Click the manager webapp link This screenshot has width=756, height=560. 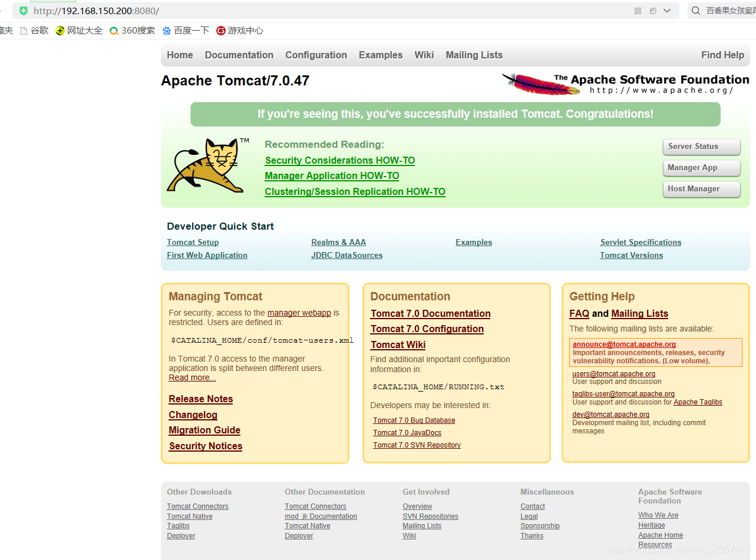click(x=299, y=313)
